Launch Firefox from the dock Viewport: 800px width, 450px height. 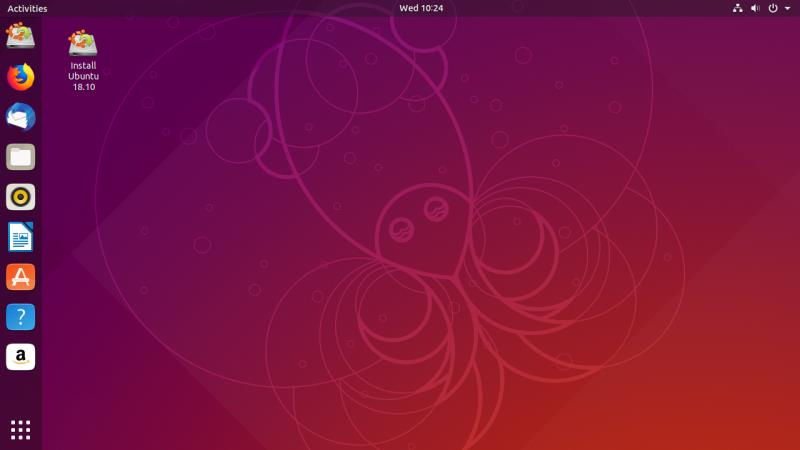[x=20, y=77]
